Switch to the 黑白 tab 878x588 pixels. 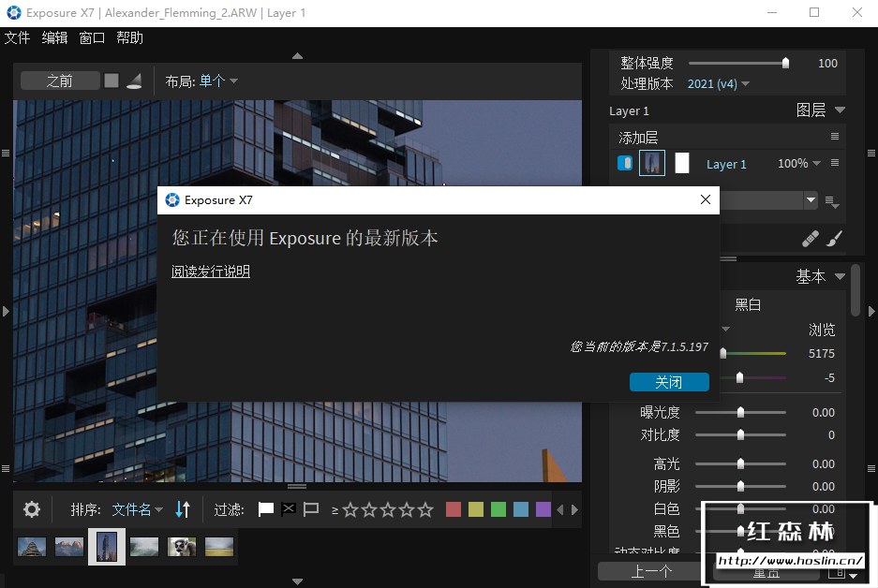[748, 305]
